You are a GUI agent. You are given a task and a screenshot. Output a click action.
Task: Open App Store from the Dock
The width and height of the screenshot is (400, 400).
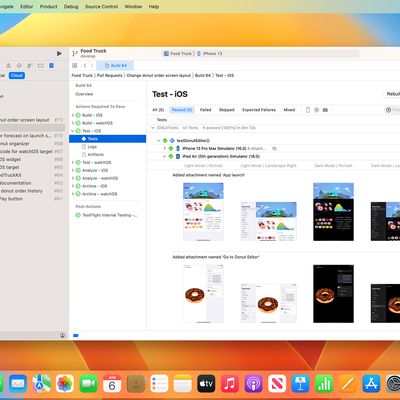coord(371,383)
